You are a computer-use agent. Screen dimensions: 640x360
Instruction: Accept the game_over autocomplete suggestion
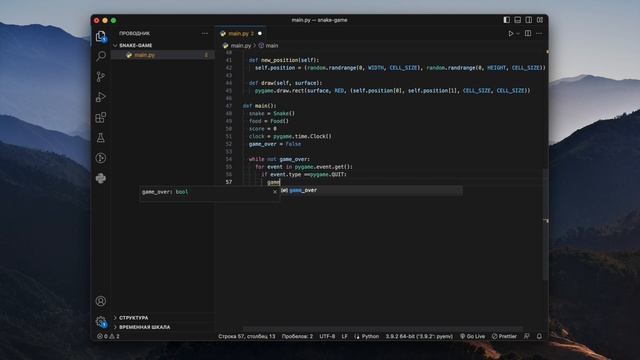click(371, 190)
